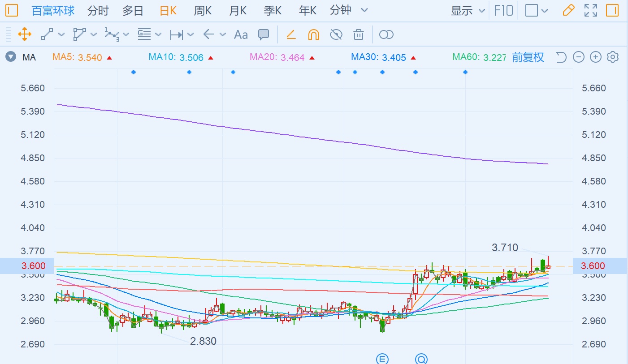Enter fullscreen chart mode
The width and height of the screenshot is (628, 364).
tap(591, 10)
